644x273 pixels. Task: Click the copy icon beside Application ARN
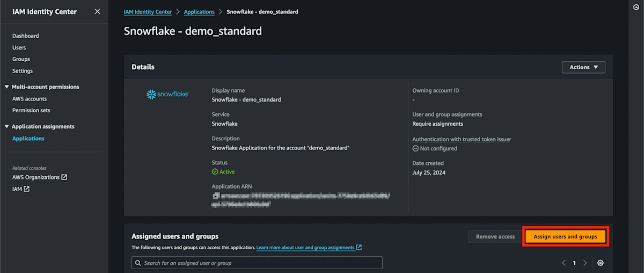tap(216, 196)
